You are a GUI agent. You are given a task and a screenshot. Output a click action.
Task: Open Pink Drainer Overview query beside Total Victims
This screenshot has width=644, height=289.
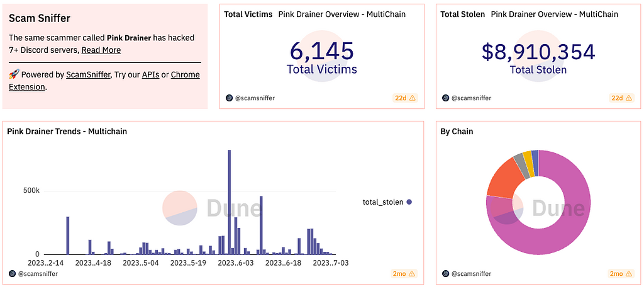point(341,14)
